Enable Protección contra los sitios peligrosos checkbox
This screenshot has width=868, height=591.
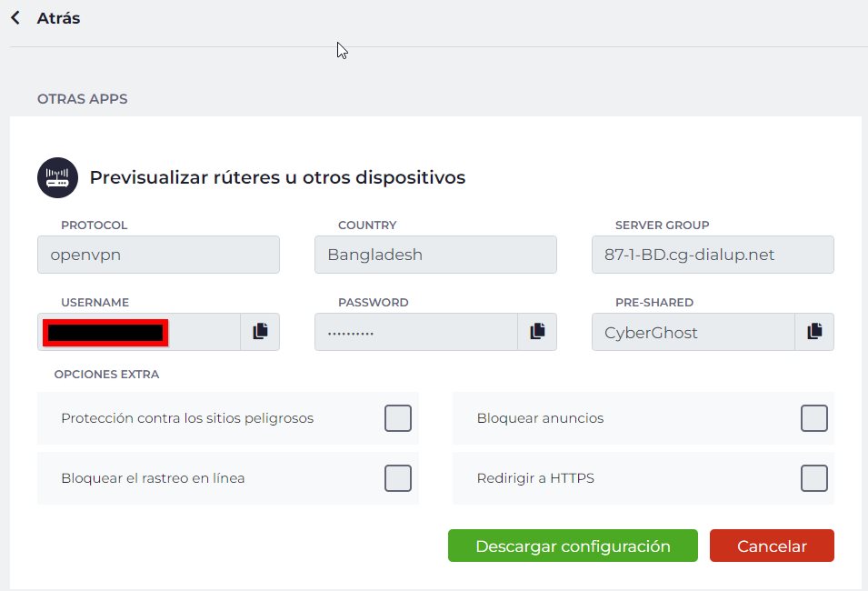pyautogui.click(x=397, y=418)
